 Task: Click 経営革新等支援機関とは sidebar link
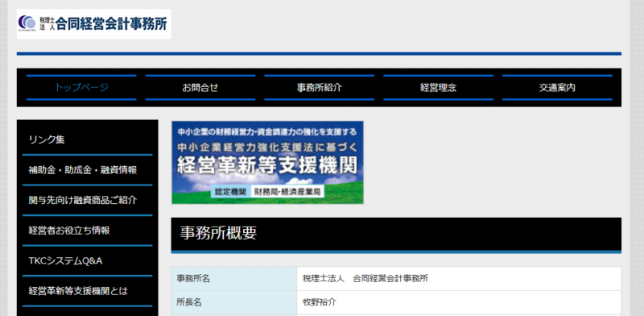coord(88,291)
